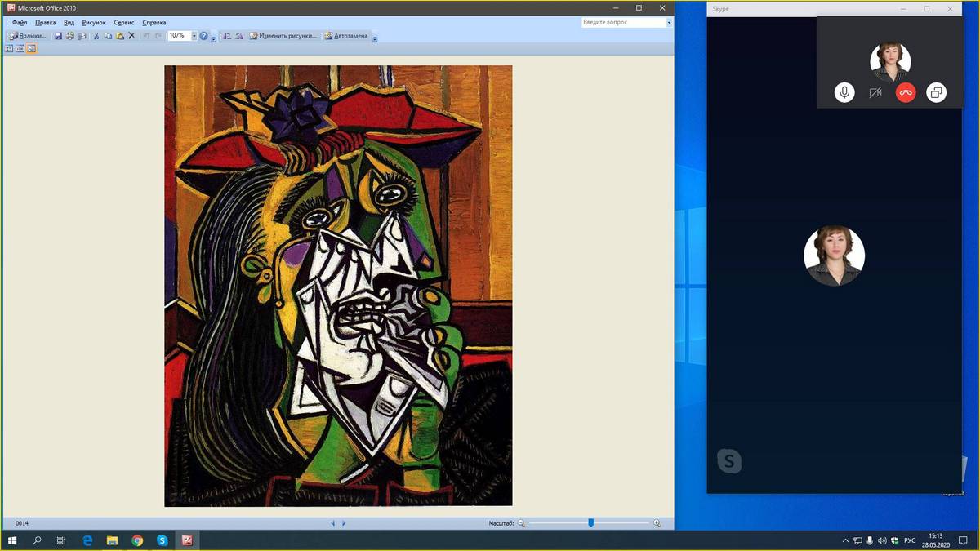Click the Delete X icon in the toolbar
Screen dimensions: 980x551
coord(131,36)
